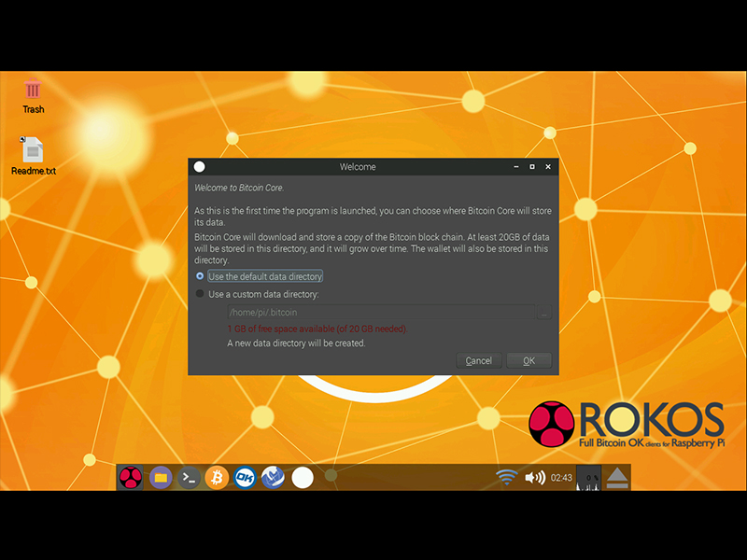The image size is (747, 560).
Task: Launch the orange Bitcoin client icon
Action: click(x=217, y=478)
